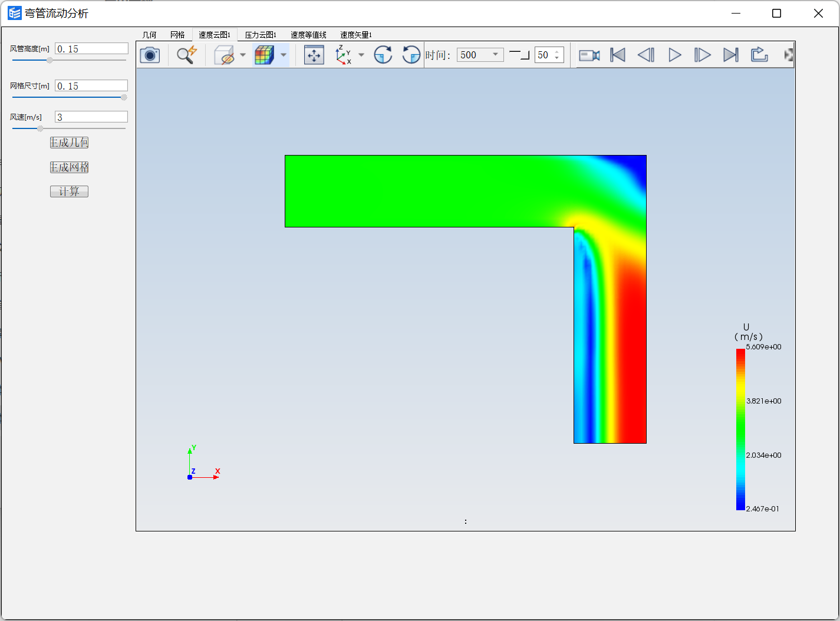Step back one frame
Screen dimensions: 840x621
point(646,55)
